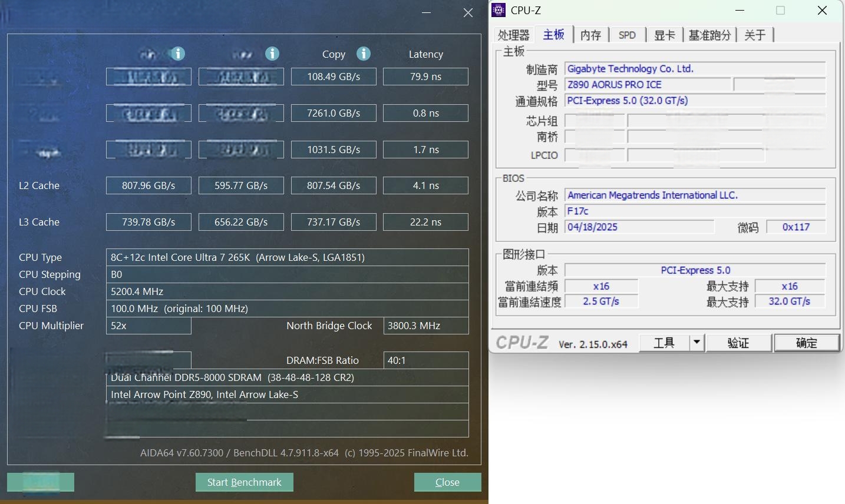Click the CPU Clock value 5200.4 MHz
This screenshot has width=845, height=504.
click(x=288, y=291)
